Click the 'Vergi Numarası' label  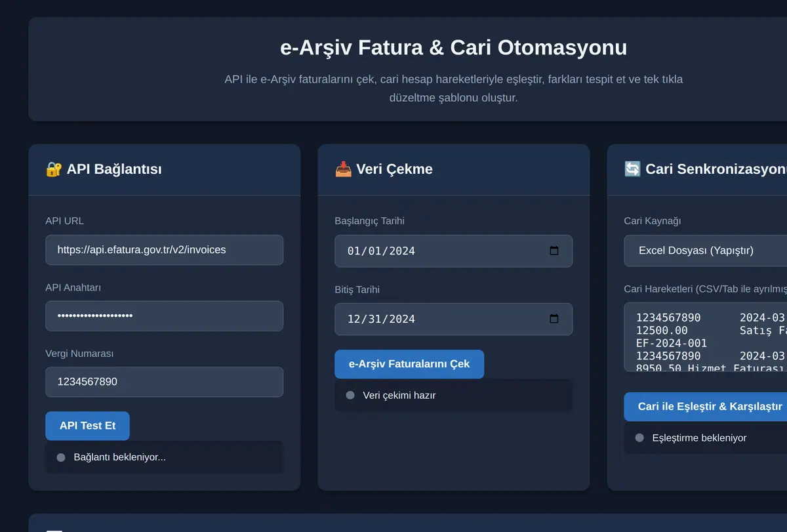pyautogui.click(x=79, y=354)
